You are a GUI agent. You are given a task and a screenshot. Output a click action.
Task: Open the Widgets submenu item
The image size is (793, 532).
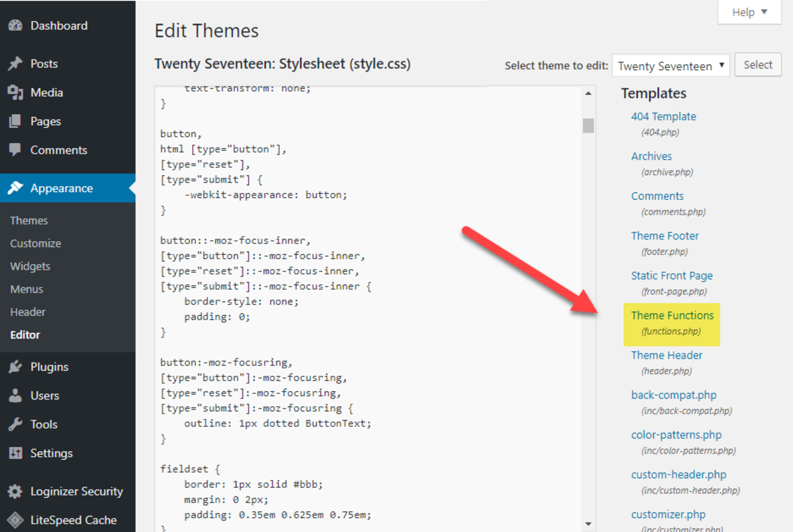30,266
